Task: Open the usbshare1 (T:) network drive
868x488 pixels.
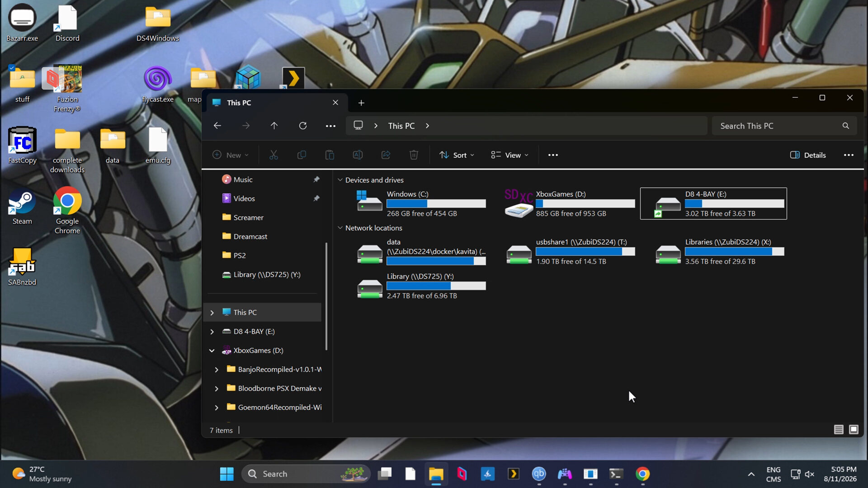Action: [x=571, y=252]
